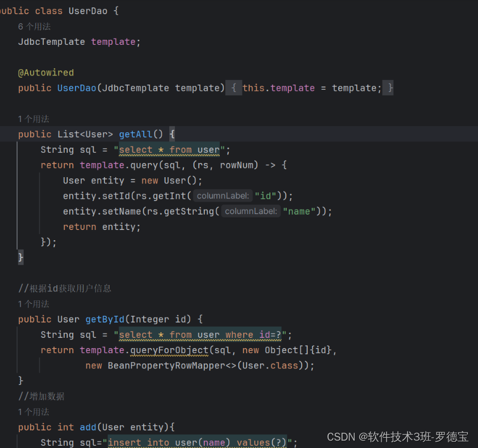Click the "1 个用法" hint above getAll method
This screenshot has height=448, width=478.
(34, 119)
